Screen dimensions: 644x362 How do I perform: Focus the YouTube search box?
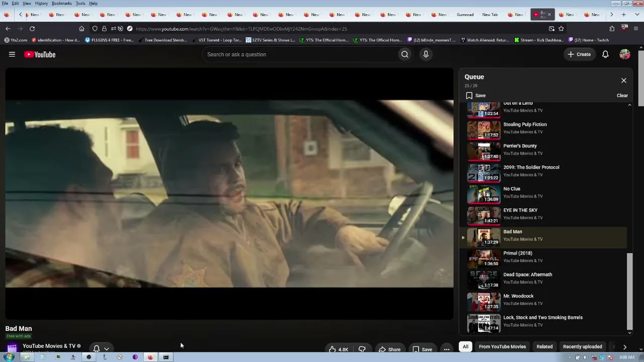click(x=299, y=54)
